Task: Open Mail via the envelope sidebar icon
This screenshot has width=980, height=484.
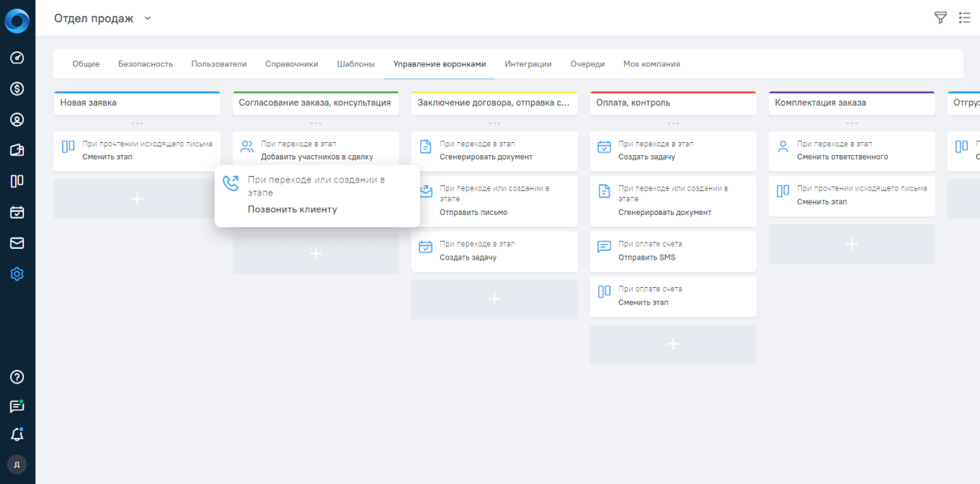Action: [17, 242]
